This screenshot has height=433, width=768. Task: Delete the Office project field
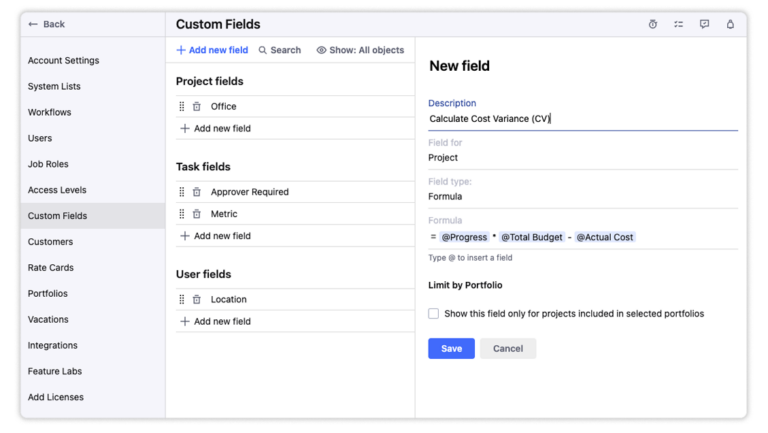[x=197, y=106]
